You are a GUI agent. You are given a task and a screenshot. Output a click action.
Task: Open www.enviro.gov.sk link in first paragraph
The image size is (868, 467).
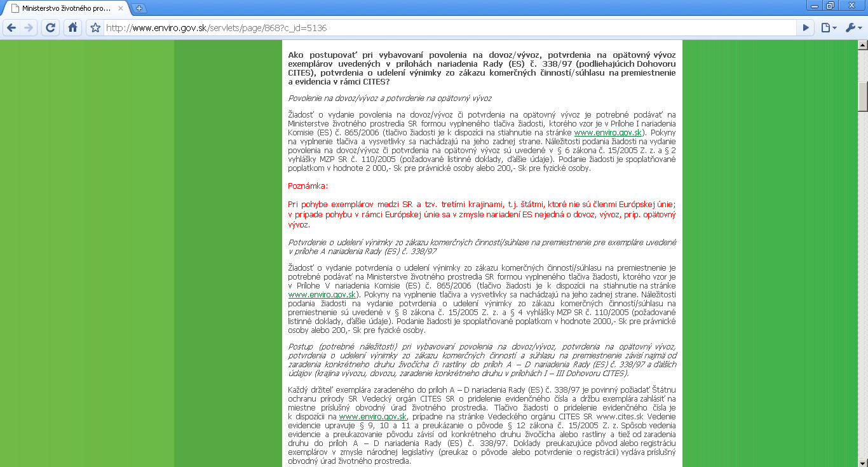click(609, 132)
